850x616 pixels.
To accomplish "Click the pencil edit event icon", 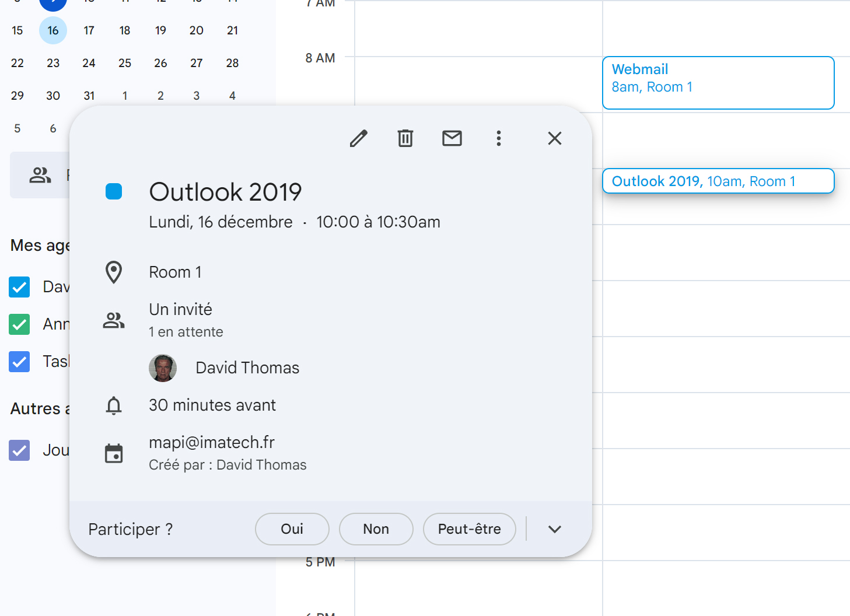I will pos(359,138).
